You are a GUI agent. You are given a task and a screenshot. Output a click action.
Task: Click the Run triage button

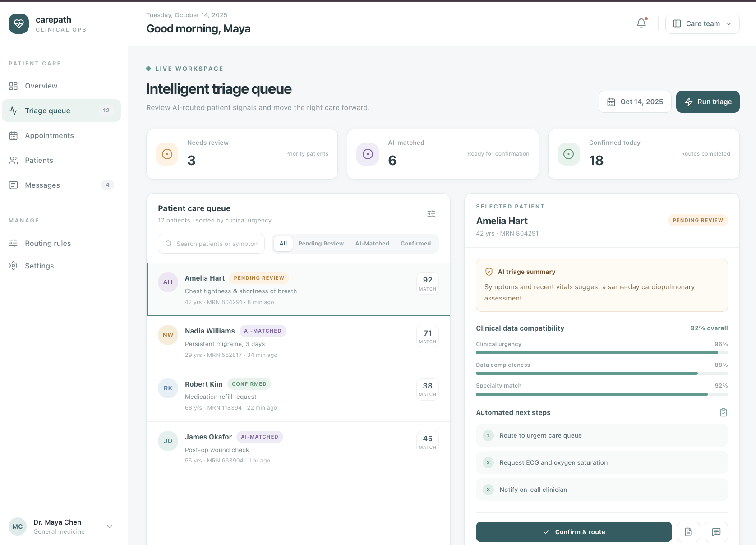[708, 102]
